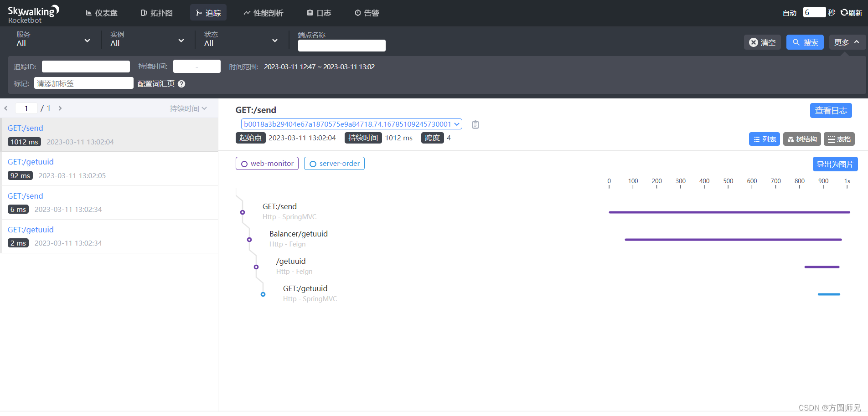Select the GET:/getuuid trace of 2 ms
This screenshot has height=416, width=868.
tap(109, 236)
